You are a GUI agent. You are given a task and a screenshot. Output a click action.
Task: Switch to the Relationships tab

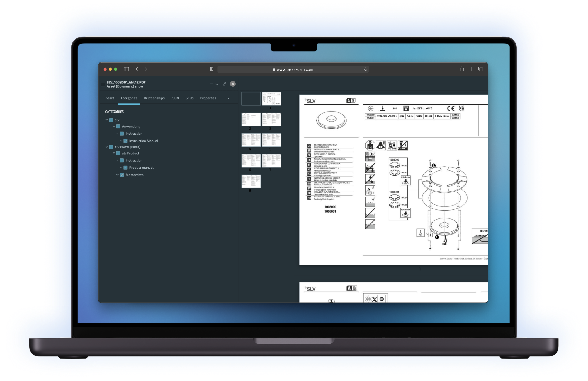154,98
